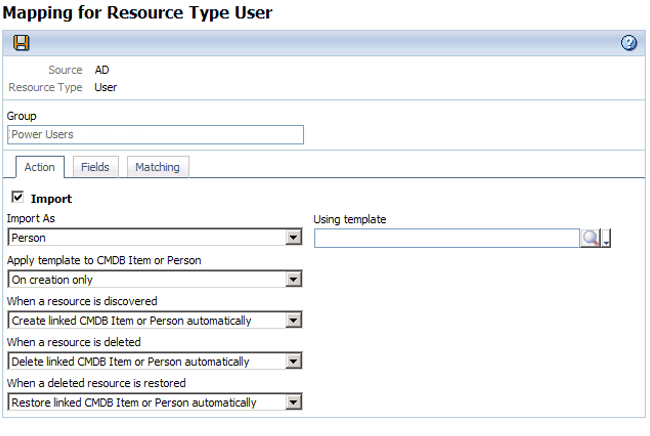Viewport: 650px width, 436px height.
Task: Expand the Import As dropdown showing Person
Action: pyautogui.click(x=293, y=238)
